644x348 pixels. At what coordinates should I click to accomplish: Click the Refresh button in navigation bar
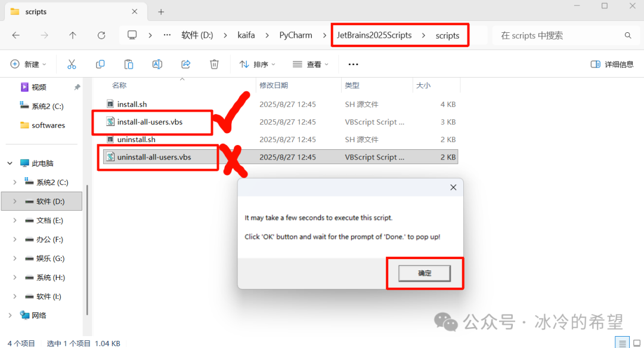coord(101,35)
